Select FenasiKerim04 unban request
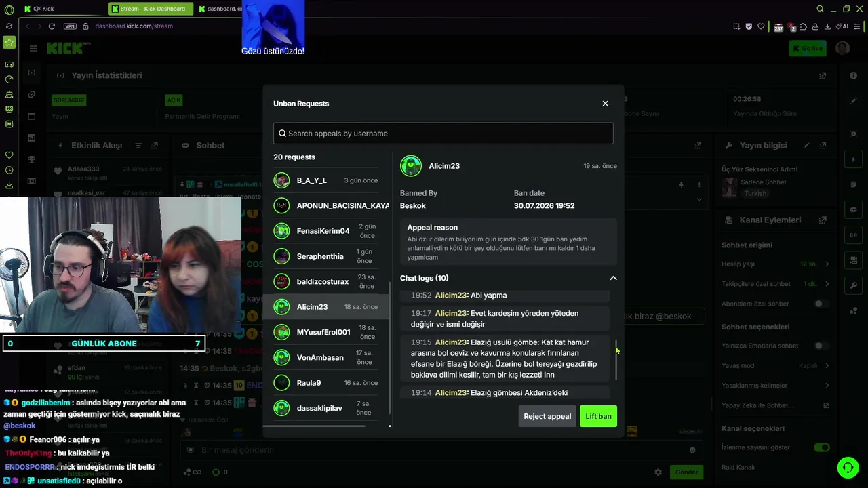 pyautogui.click(x=326, y=231)
